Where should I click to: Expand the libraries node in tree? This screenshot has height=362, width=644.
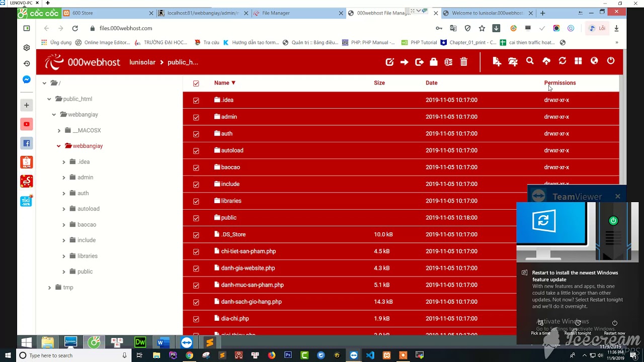64,256
